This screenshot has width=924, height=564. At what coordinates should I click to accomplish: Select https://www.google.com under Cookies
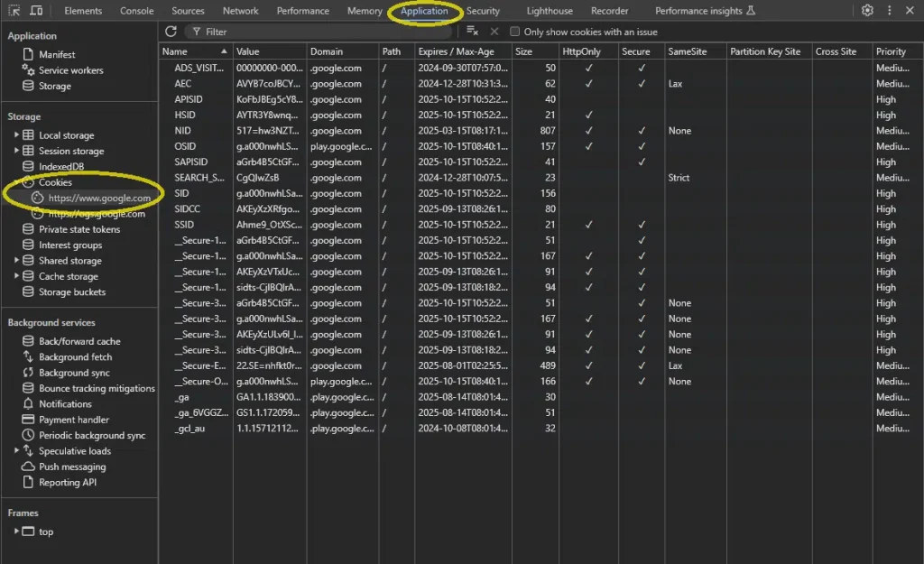coord(99,198)
